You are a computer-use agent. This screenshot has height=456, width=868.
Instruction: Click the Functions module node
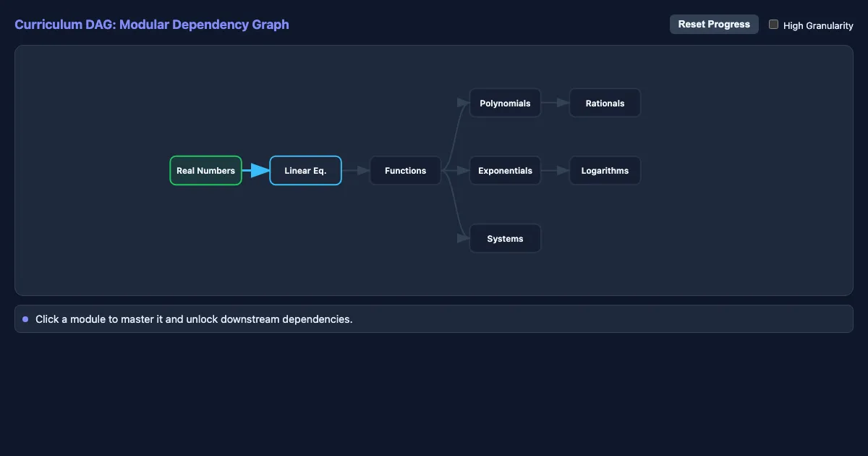(x=405, y=171)
